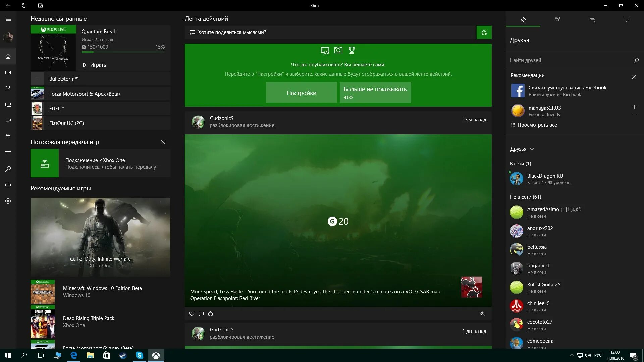Open Bulletstorm in recently played
644x362 pixels.
pos(100,79)
